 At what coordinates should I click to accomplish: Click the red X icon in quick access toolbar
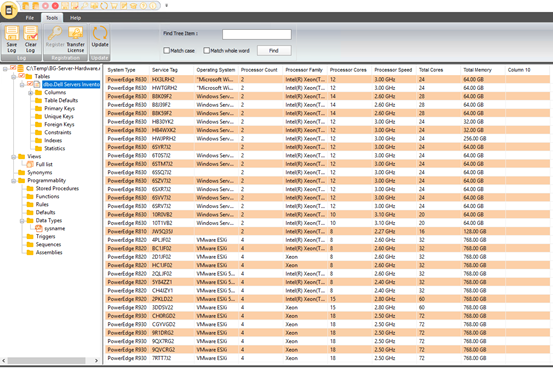point(55,6)
